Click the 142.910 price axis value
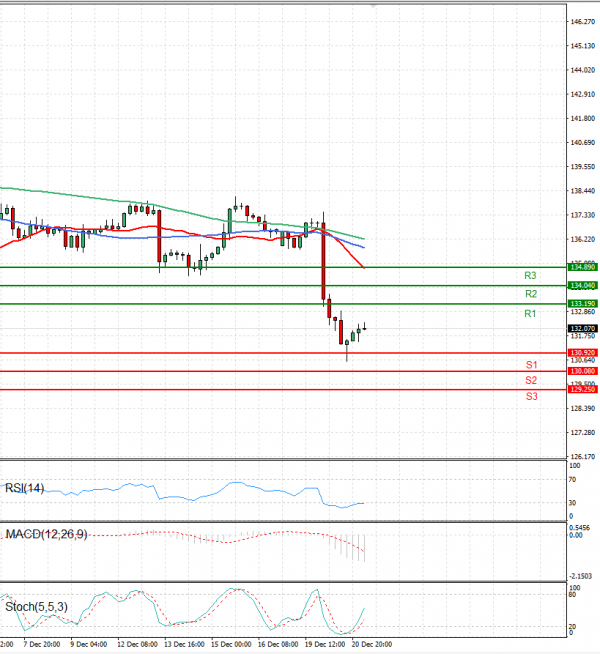The height and width of the screenshot is (654, 600). (582, 94)
